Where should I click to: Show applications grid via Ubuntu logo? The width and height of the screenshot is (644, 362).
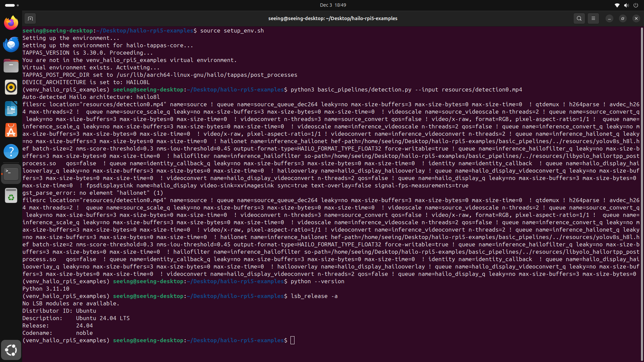point(11,350)
